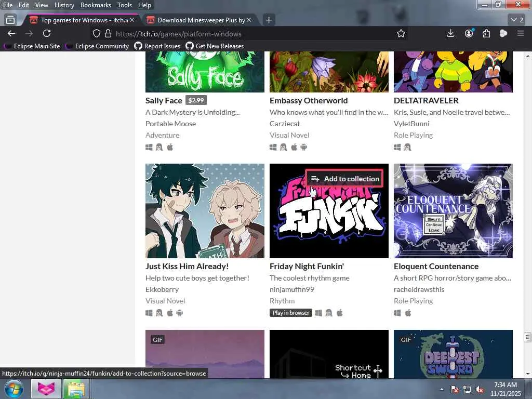Click the macOS icon under Sally Face

click(170, 147)
